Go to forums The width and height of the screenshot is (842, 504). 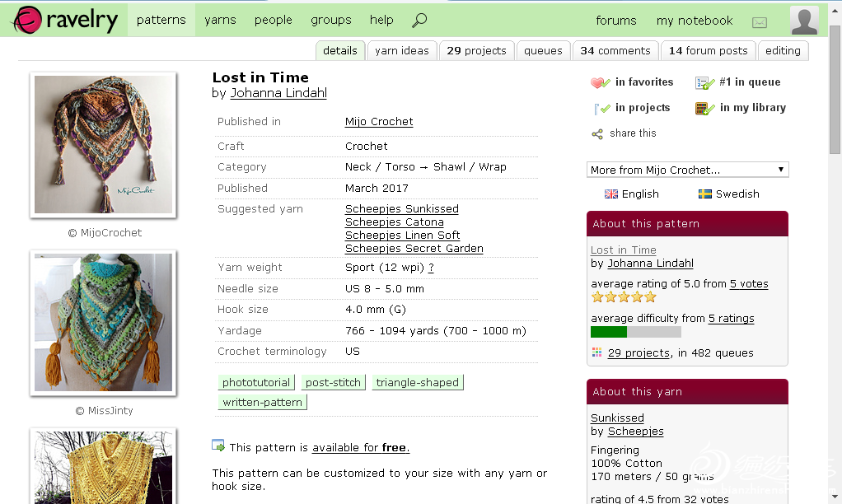(616, 21)
